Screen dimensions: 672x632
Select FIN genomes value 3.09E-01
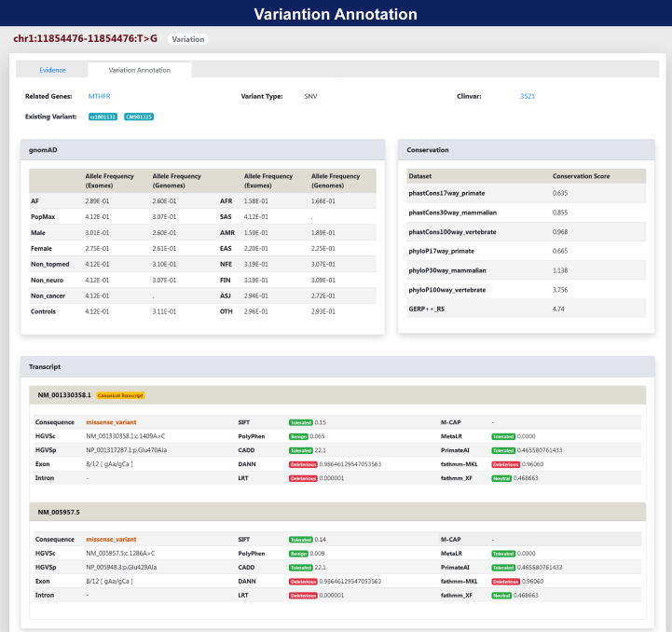click(x=323, y=281)
